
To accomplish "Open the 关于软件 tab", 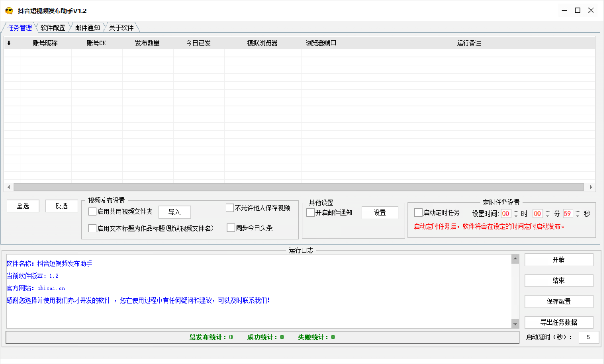I will pos(121,27).
